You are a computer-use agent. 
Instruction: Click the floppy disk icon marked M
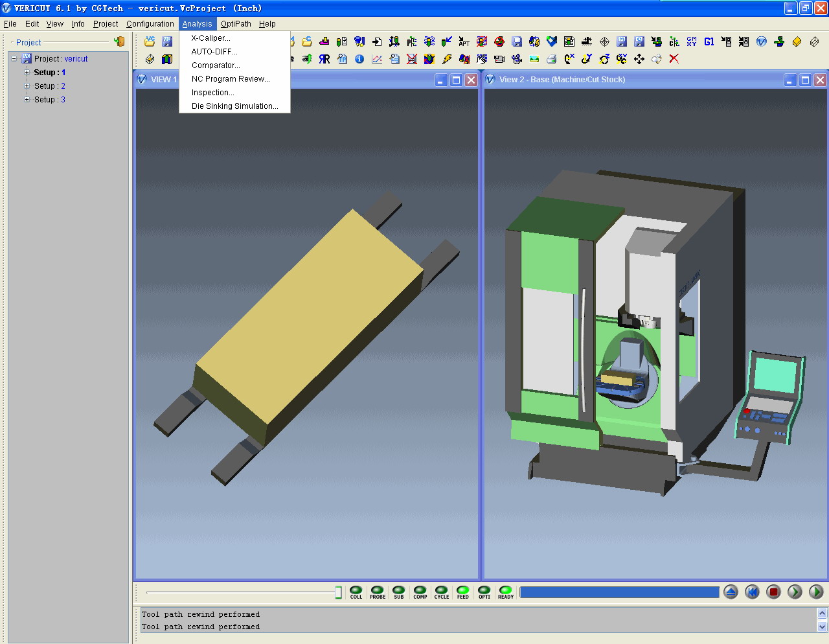click(622, 41)
